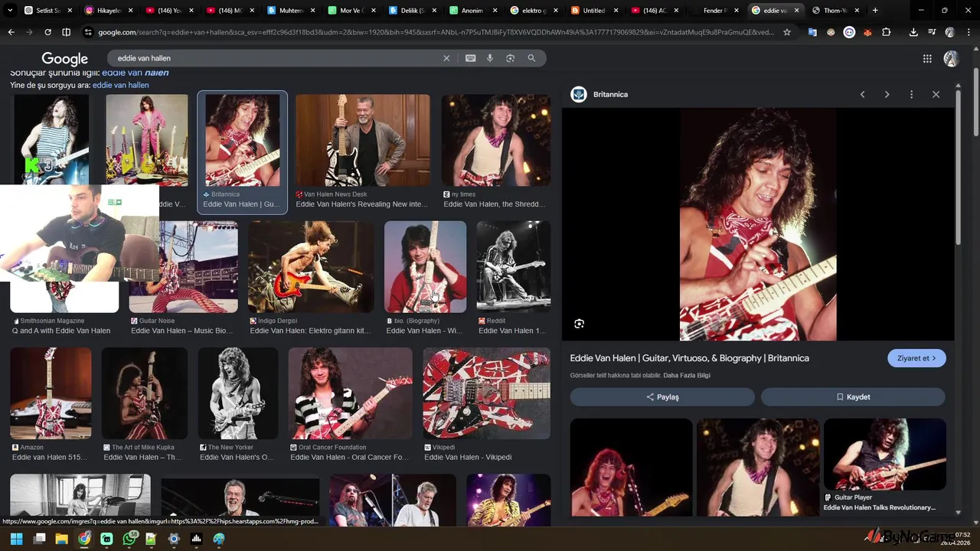The width and height of the screenshot is (980, 551).
Task: Go back in browser history
Action: [x=11, y=32]
